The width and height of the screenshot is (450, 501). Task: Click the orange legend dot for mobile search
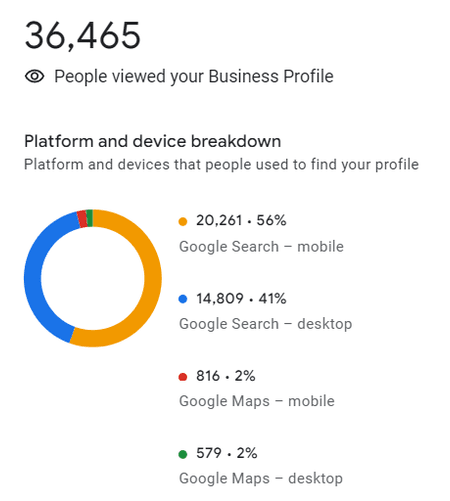pyautogui.click(x=183, y=221)
